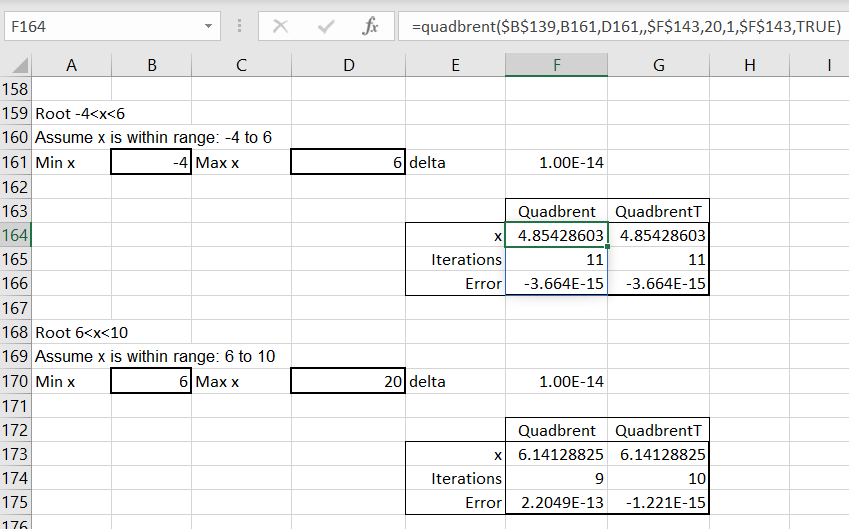
Task: Select the column F header
Action: (x=556, y=65)
